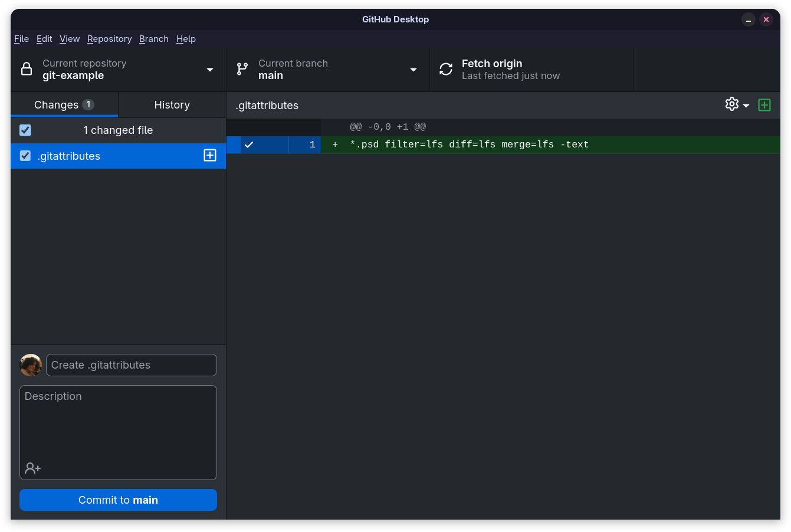Click the Fetch origin sync icon
Screen dimensions: 791x532
pos(446,69)
